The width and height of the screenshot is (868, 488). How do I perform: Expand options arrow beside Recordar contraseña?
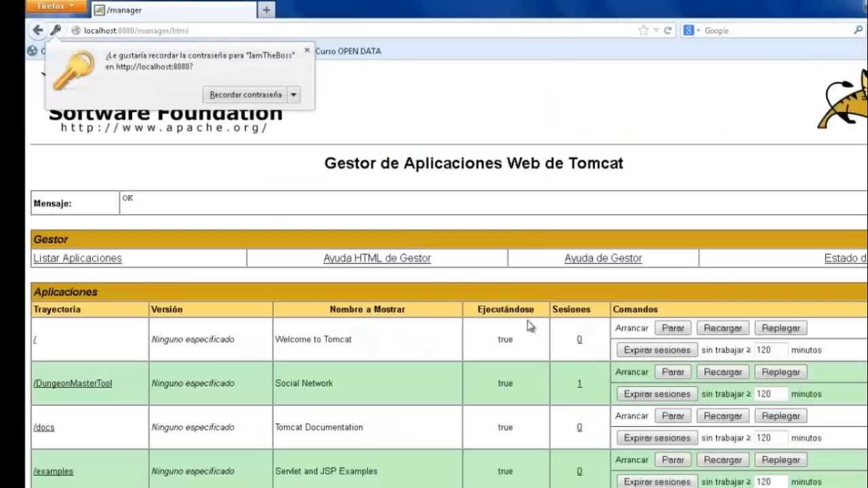[x=294, y=95]
